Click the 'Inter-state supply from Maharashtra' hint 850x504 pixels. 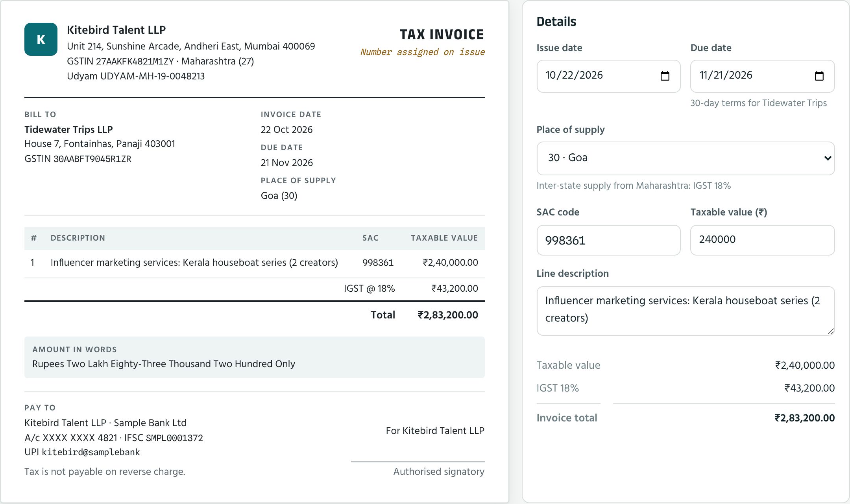pos(634,186)
